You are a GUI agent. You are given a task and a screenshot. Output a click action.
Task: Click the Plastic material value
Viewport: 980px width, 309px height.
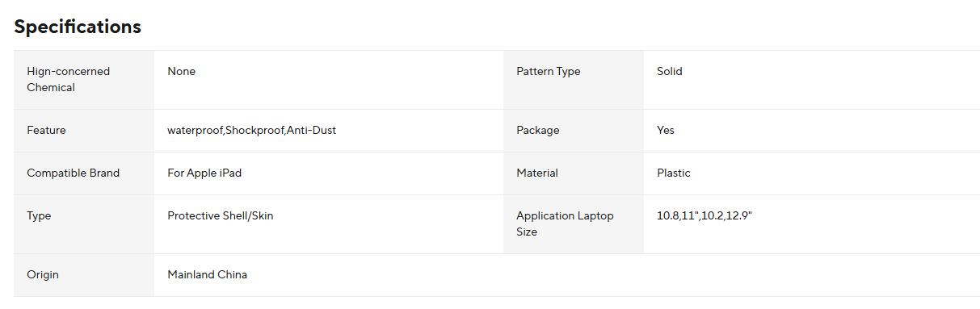coord(674,173)
